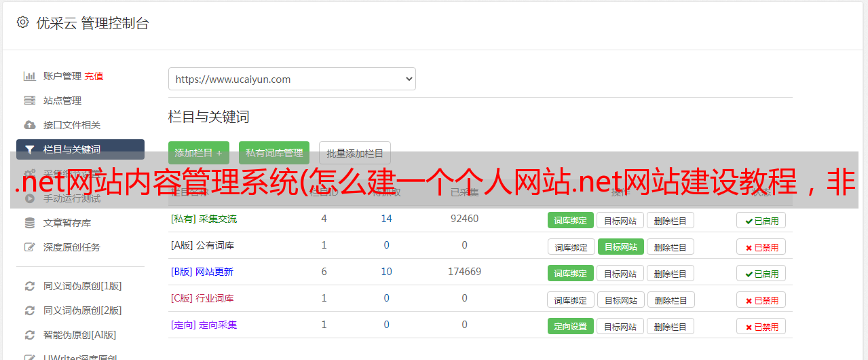Click the 栏目与关键词 page heading
This screenshot has height=360, width=868.
(x=209, y=117)
